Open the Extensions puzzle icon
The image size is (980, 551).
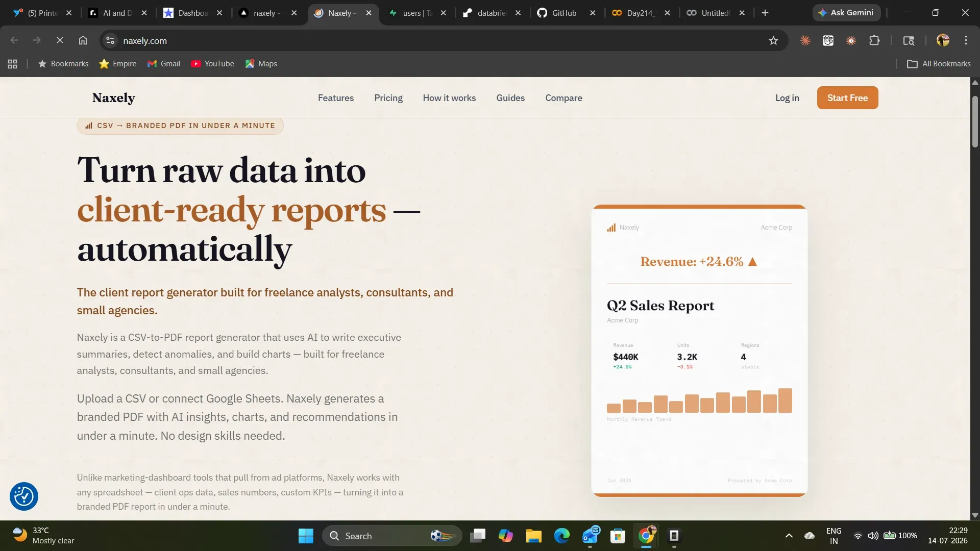874,40
